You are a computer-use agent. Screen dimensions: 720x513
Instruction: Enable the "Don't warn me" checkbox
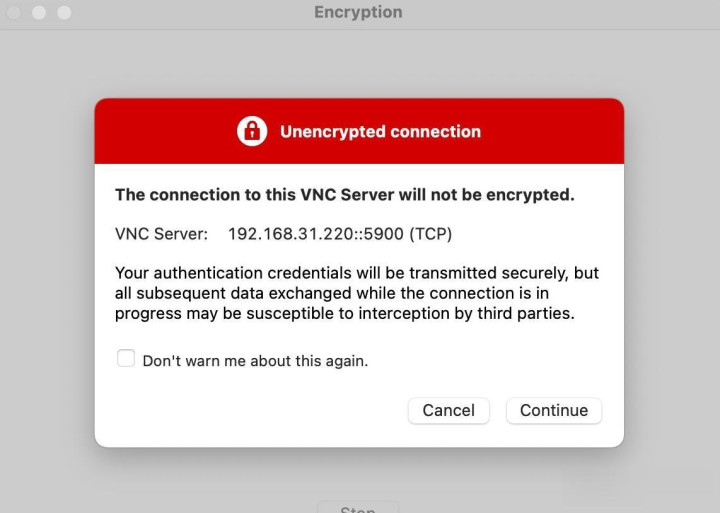(126, 359)
